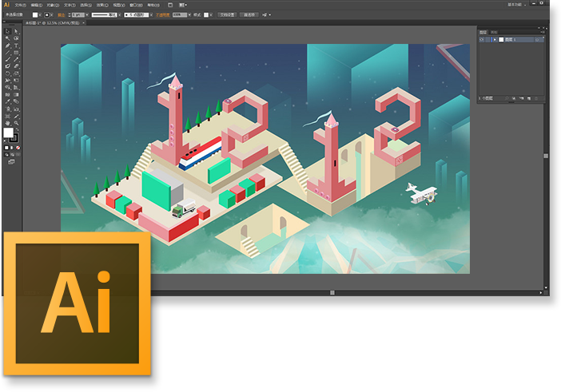Select the Perspective Grid tool
Viewport: 561px width, 392px height.
pos(16,87)
